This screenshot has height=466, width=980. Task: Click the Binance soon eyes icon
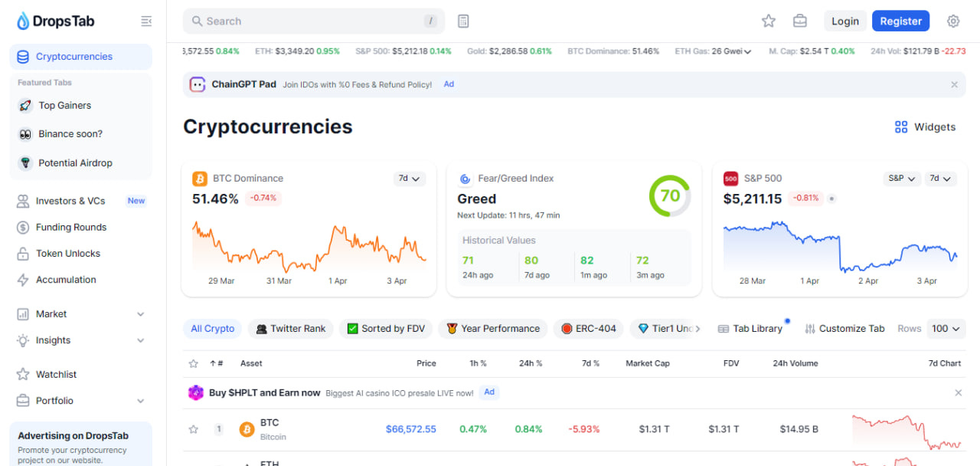[25, 134]
